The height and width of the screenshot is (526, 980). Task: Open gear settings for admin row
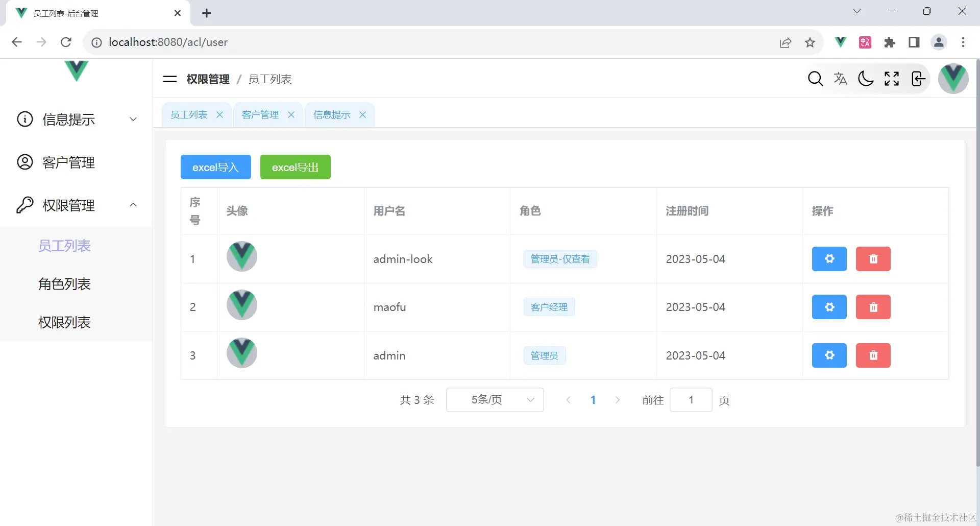tap(829, 355)
